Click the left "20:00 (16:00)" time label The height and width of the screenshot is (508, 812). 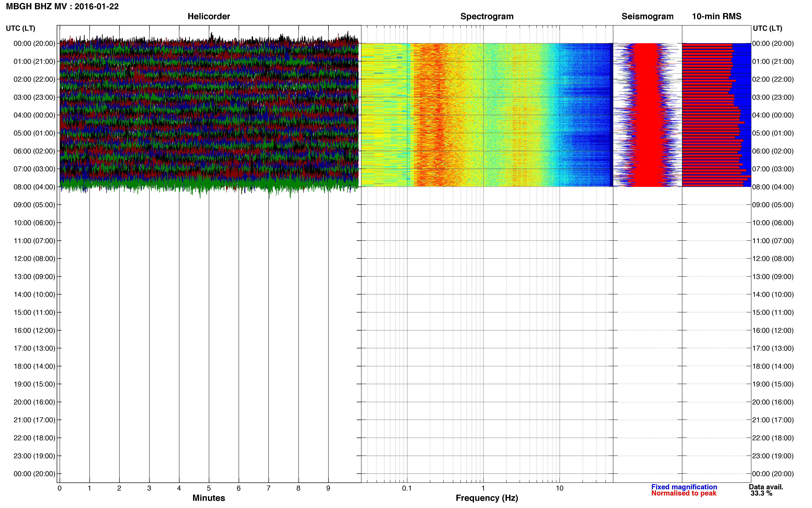point(34,402)
